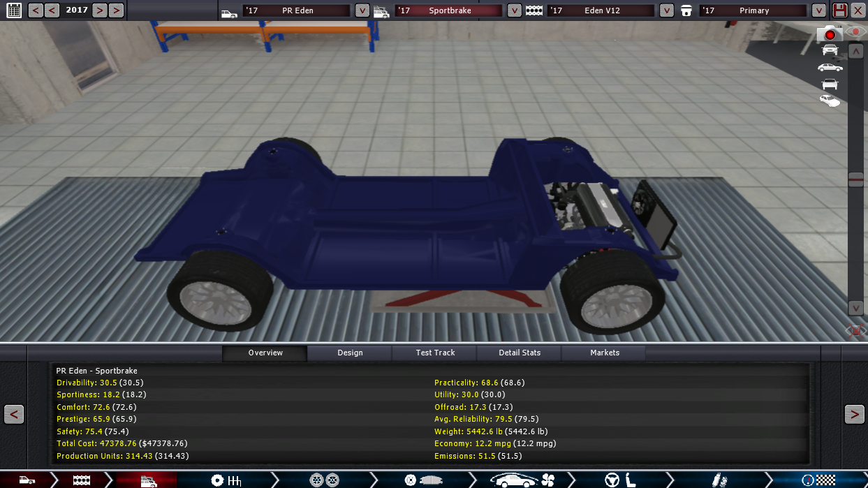The width and height of the screenshot is (868, 488).
Task: Take a screenshot with the camera icon
Action: [829, 33]
